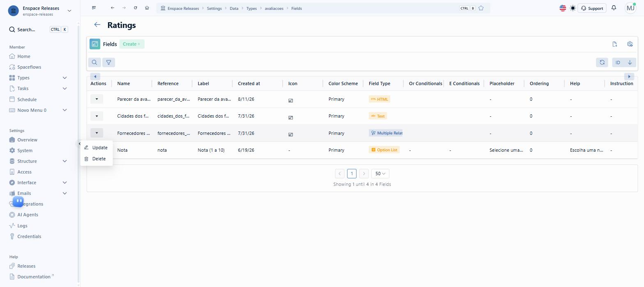
Task: Expand the Emails settings section
Action: [64, 193]
